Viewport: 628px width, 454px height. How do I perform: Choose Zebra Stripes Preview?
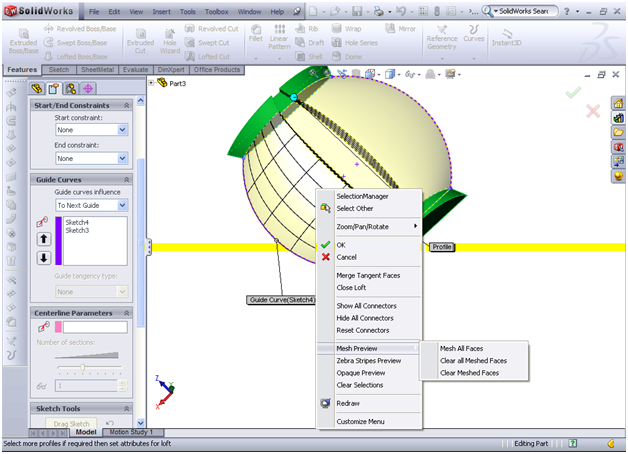pyautogui.click(x=369, y=361)
